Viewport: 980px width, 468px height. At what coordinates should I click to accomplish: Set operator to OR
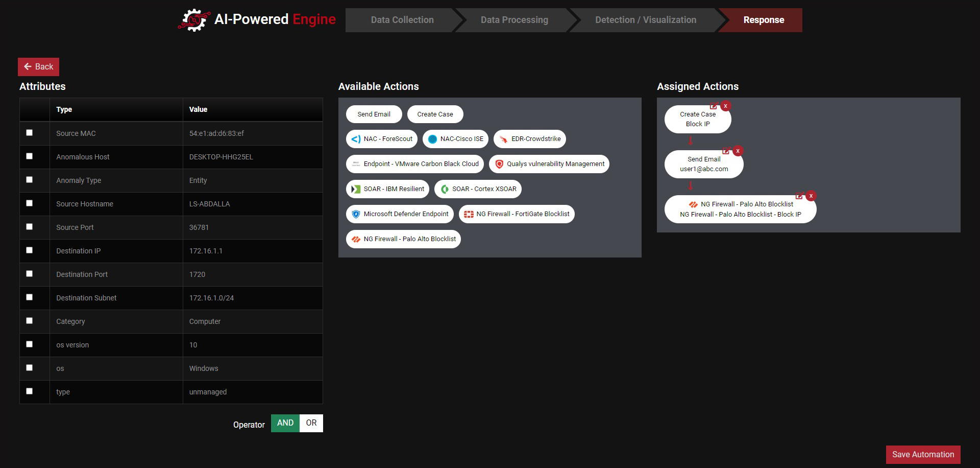311,423
